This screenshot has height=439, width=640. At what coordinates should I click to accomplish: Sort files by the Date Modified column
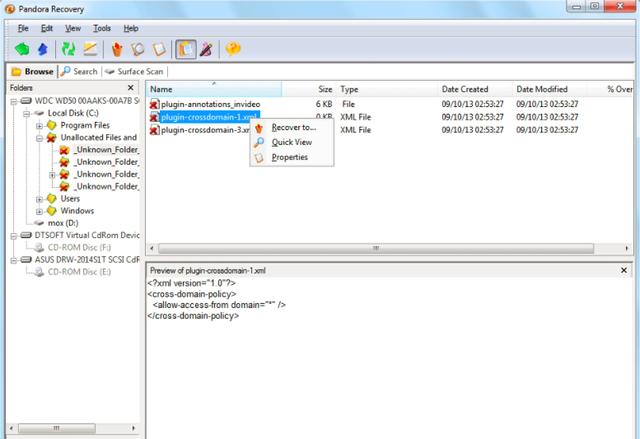click(x=541, y=89)
